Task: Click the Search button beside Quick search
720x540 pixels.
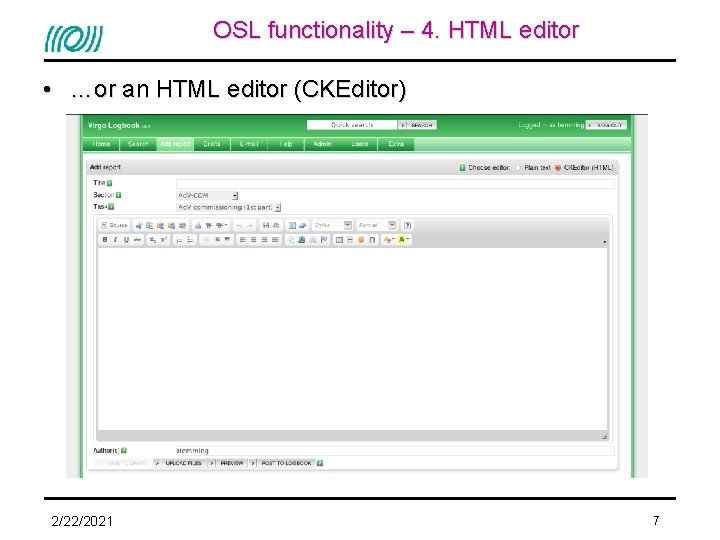Action: click(x=417, y=125)
